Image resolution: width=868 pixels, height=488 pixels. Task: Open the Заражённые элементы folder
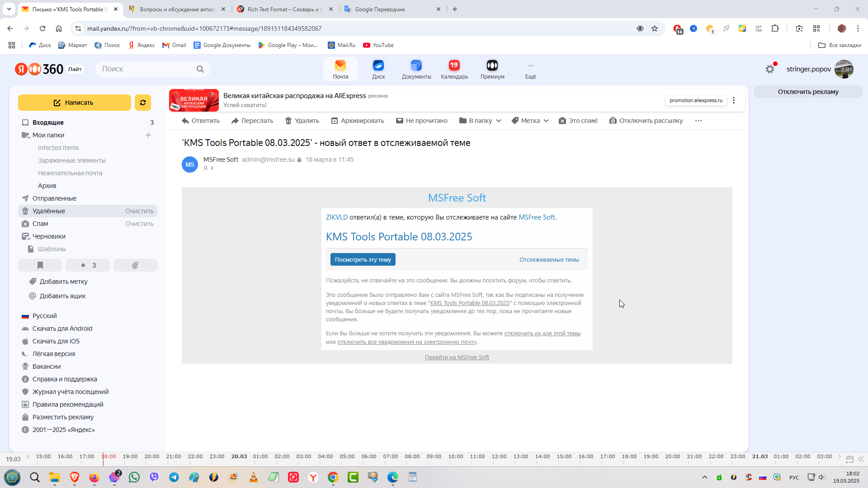(x=72, y=160)
